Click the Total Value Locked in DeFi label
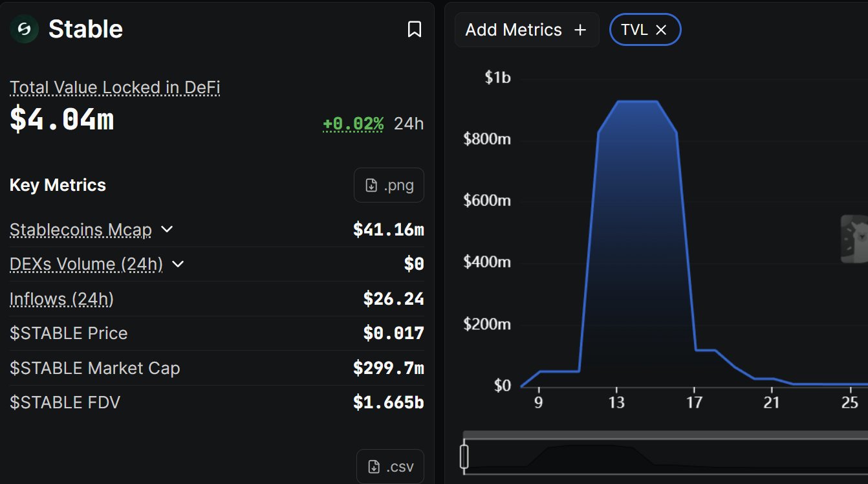This screenshot has height=484, width=868. (115, 87)
